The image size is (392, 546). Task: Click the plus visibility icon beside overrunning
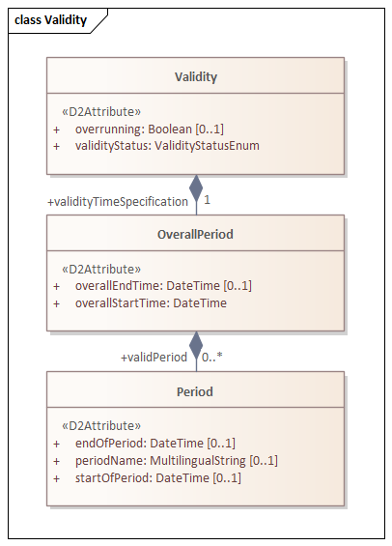[x=56, y=129]
